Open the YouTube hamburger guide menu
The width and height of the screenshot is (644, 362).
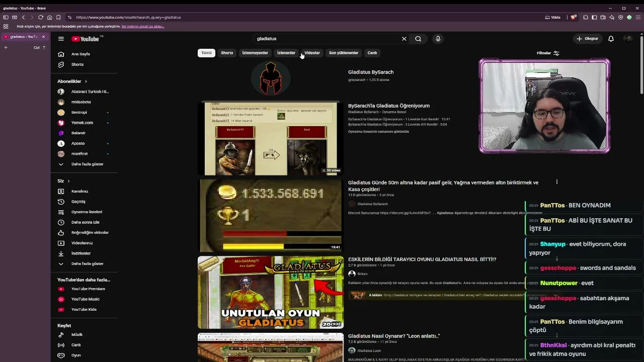[61, 39]
